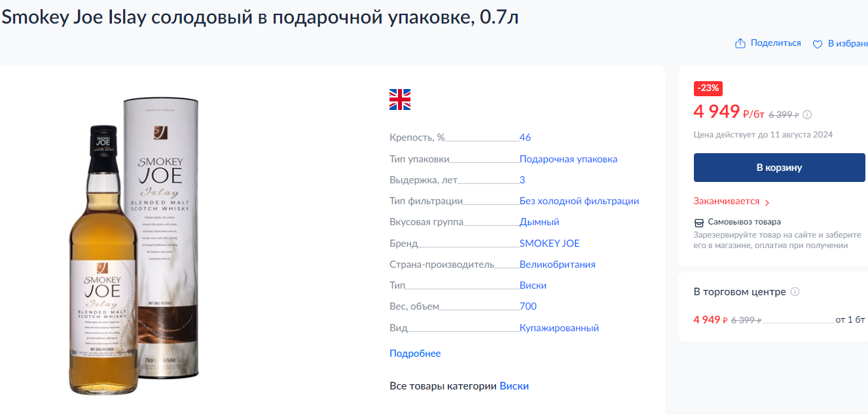The image size is (868, 415).
Task: Click the strength value 46
Action: click(525, 137)
